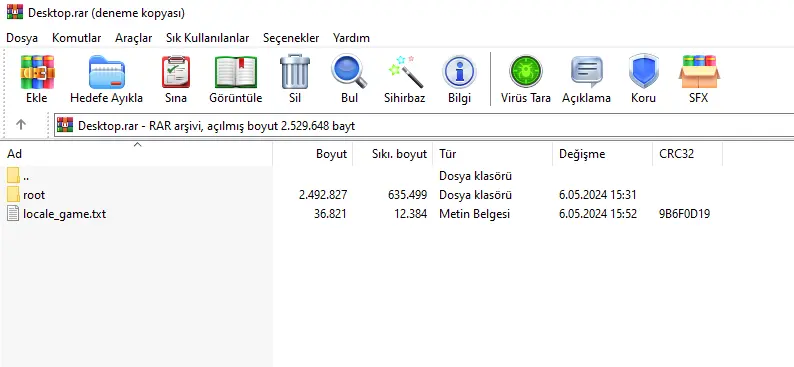Click the Metin Belgesi type cell
This screenshot has width=794, height=367.
pos(474,214)
